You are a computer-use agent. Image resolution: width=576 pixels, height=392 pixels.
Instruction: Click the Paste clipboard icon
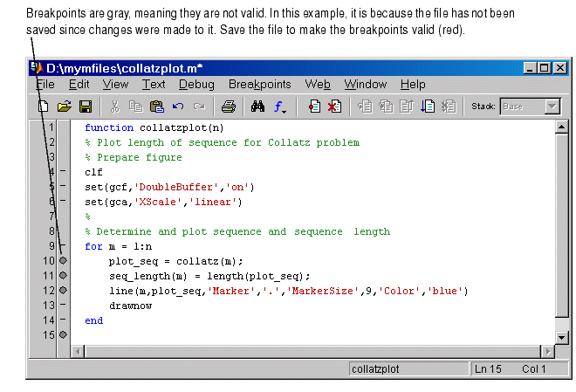[x=157, y=107]
